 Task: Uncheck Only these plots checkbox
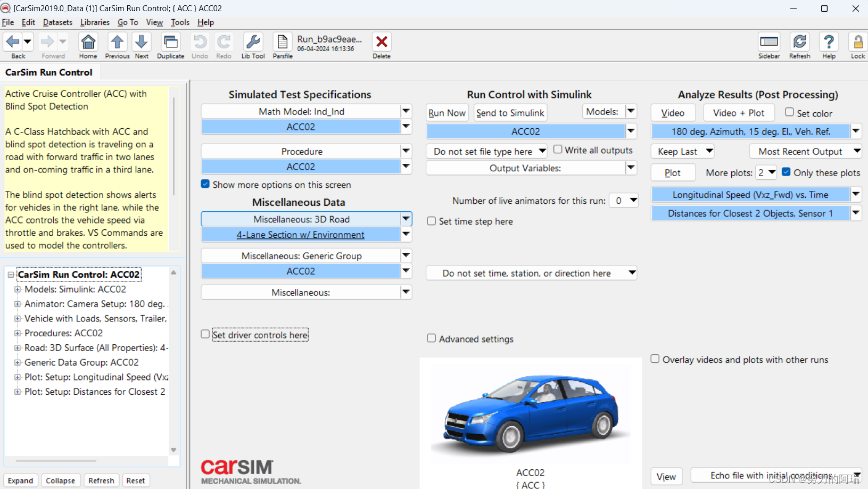[786, 172]
